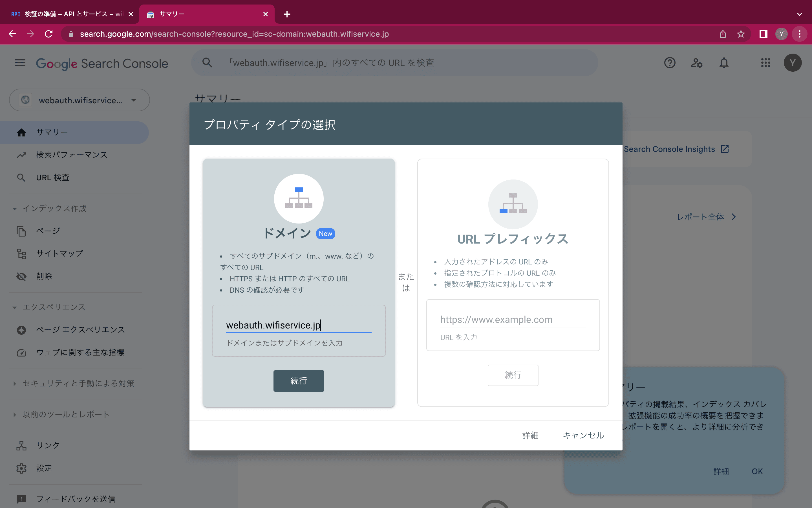
Task: Click 詳細 in the dialog footer
Action: click(530, 435)
